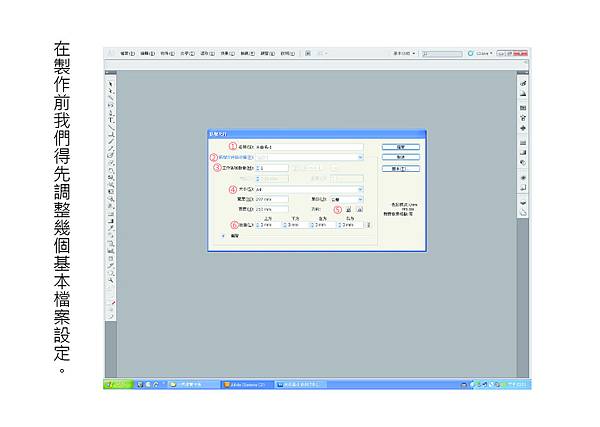The height and width of the screenshot is (427, 600).
Task: Click the search field in application bar
Action: (x=442, y=54)
